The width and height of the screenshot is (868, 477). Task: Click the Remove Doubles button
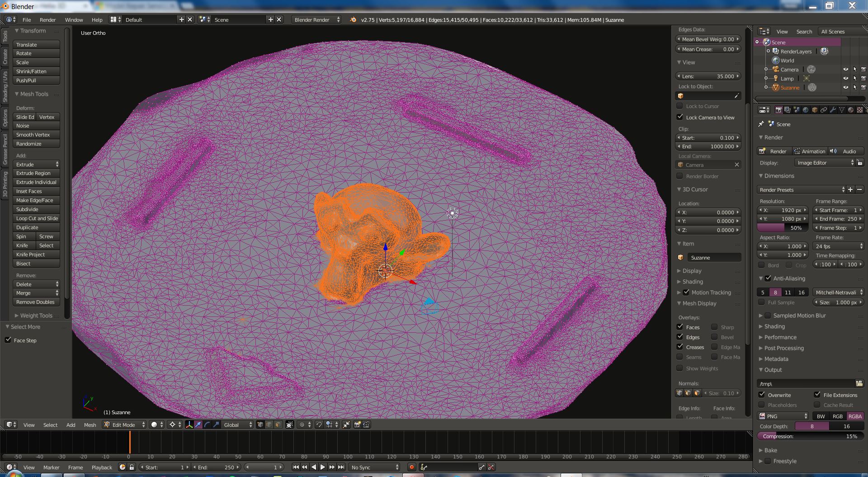pyautogui.click(x=36, y=302)
